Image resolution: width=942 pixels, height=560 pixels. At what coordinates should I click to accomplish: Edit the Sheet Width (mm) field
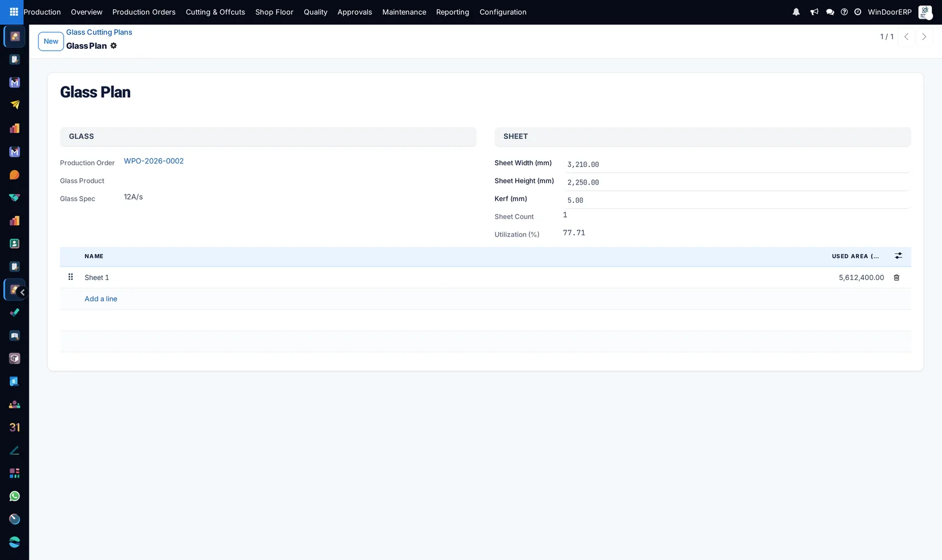737,165
